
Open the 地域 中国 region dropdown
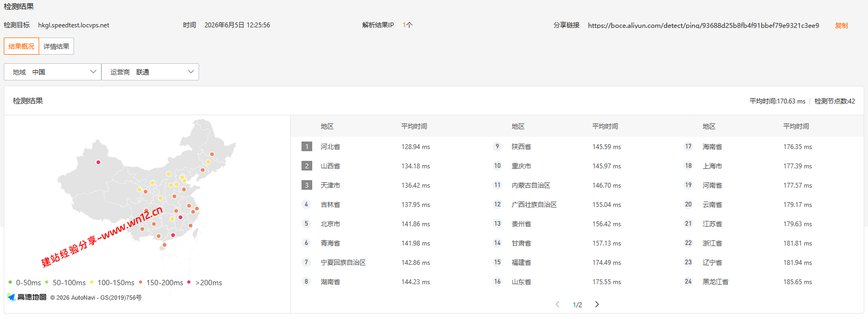pos(53,72)
